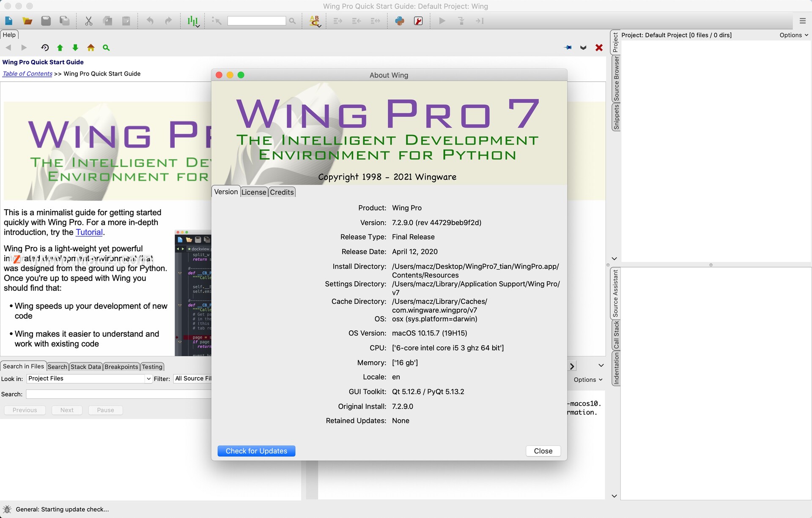
Task: Redo the last edit with the toolbar arrow
Action: [x=168, y=21]
